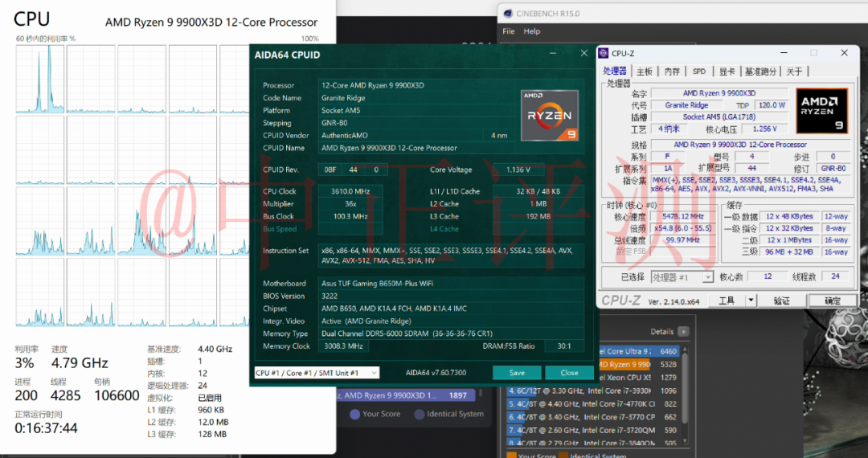This screenshot has width=868, height=458.
Task: Click the 核心速度 value 5478.12 MHz
Action: point(682,216)
